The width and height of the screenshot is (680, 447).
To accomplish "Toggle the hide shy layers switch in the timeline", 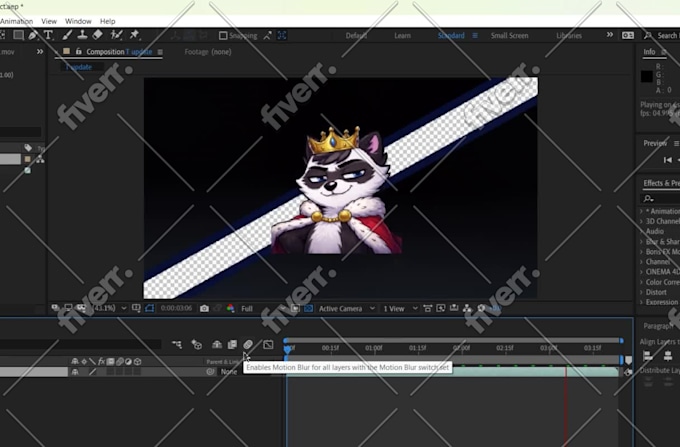I will 217,345.
